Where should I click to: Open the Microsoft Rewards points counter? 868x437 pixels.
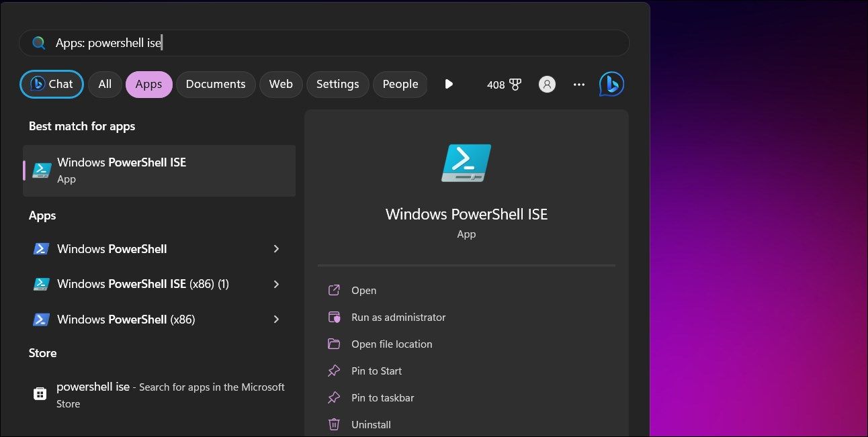pos(504,84)
